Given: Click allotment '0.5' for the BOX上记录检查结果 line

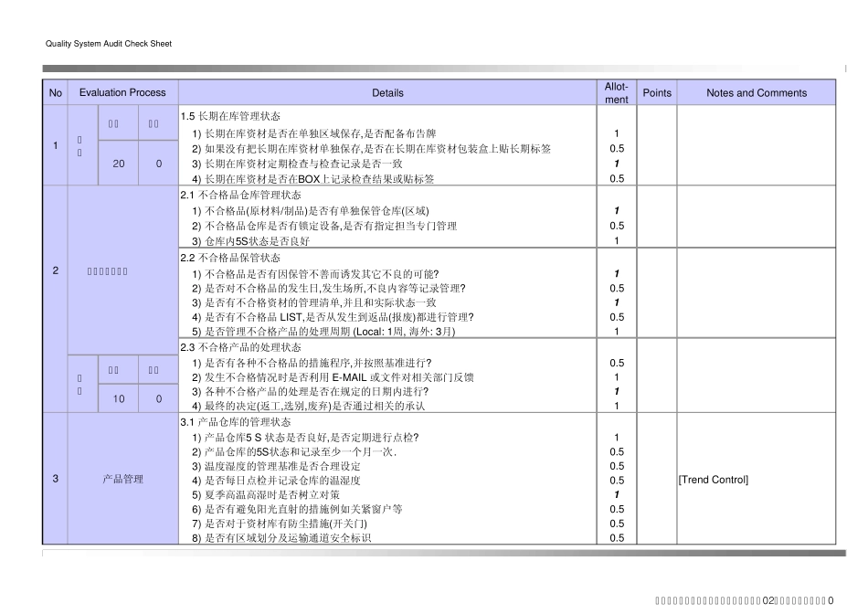Looking at the screenshot, I should [617, 179].
